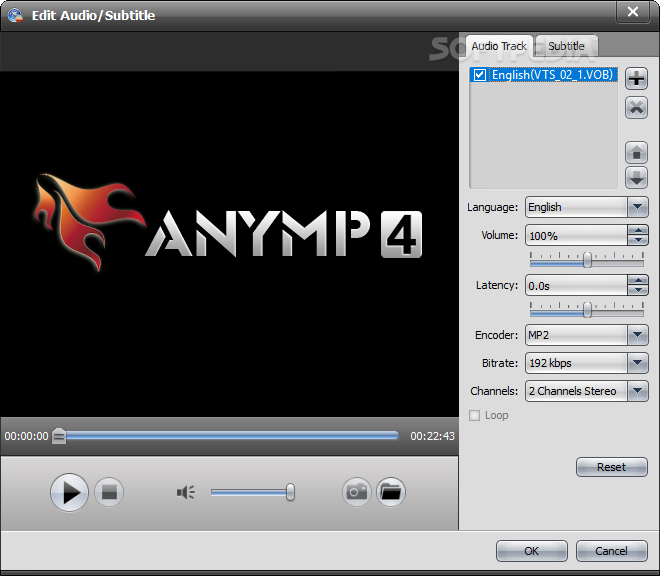The height and width of the screenshot is (576, 660).
Task: Decrease the Volume with the down arrow
Action: 638,240
